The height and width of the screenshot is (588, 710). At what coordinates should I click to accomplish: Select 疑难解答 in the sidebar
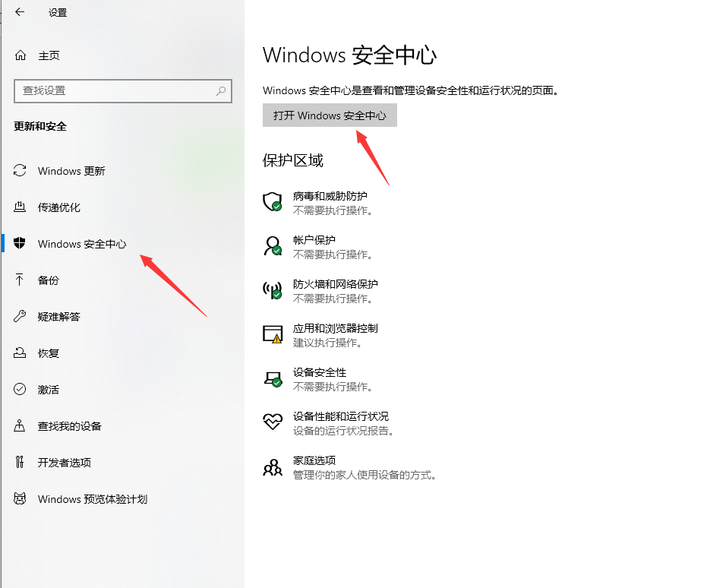point(59,316)
